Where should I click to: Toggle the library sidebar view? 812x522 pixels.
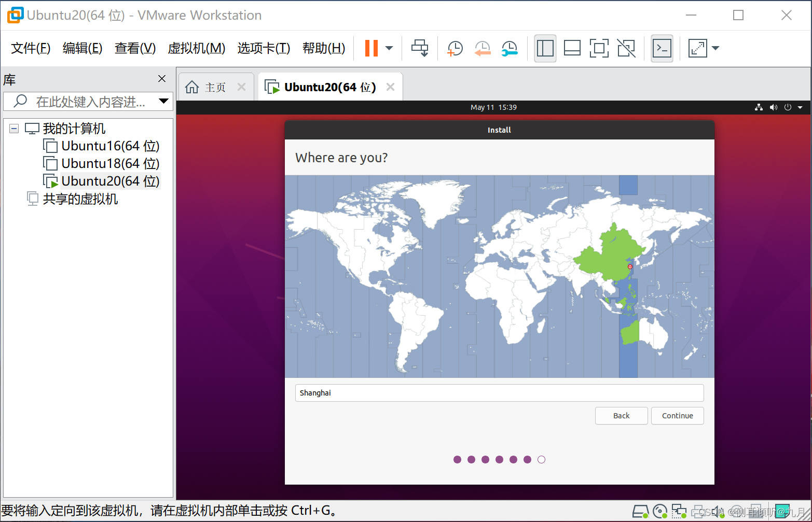(545, 49)
